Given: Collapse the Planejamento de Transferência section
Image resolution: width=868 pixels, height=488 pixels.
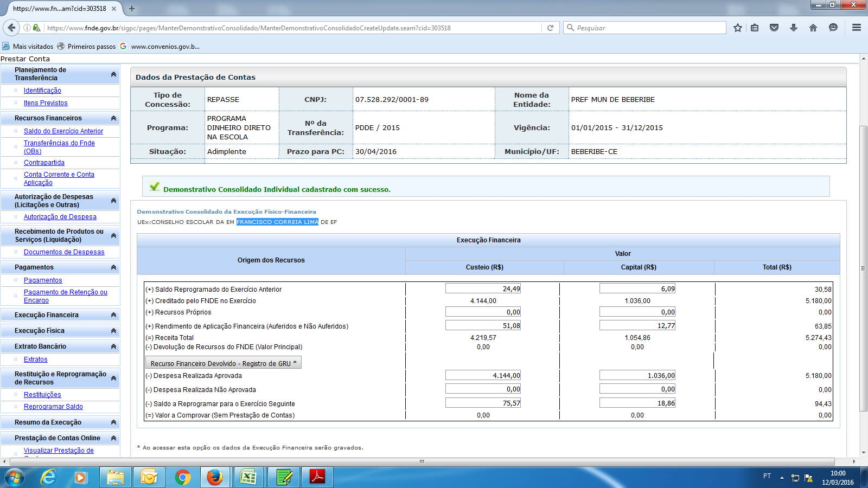Looking at the screenshot, I should [x=113, y=74].
